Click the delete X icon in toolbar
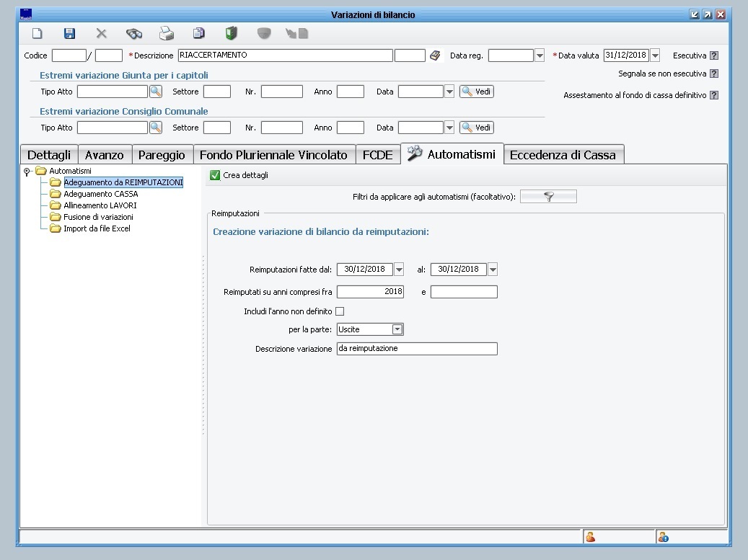 point(102,33)
